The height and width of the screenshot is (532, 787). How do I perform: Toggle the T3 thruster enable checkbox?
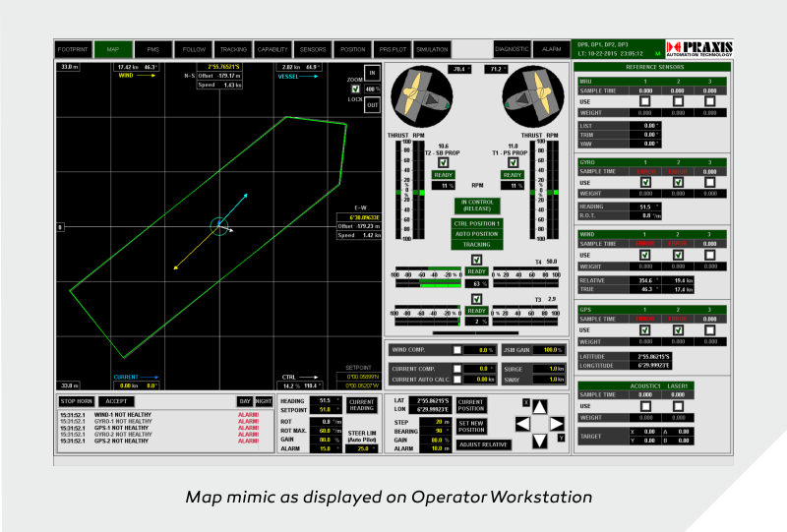click(x=476, y=299)
